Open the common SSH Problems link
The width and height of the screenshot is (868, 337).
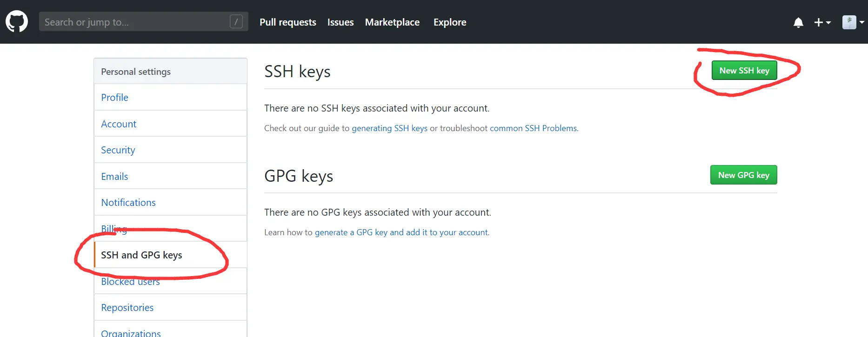click(x=533, y=128)
